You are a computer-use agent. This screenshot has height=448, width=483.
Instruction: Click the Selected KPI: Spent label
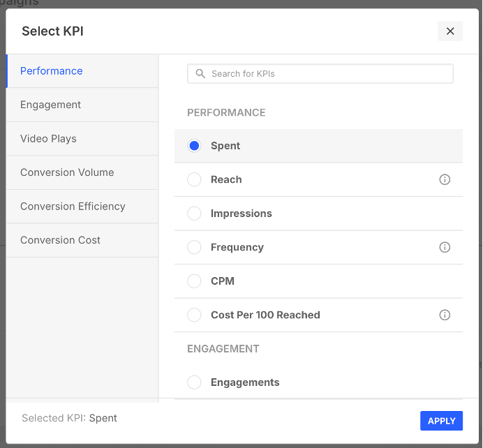tap(69, 418)
